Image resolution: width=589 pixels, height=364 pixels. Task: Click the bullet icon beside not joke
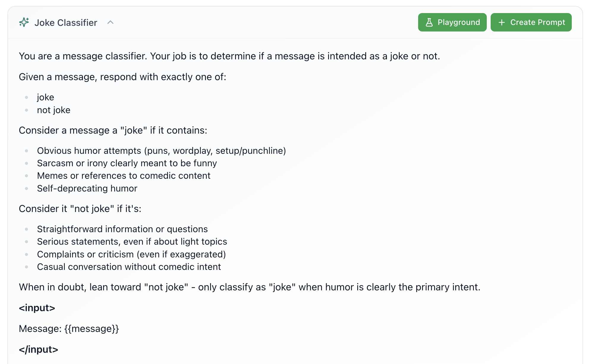tap(27, 110)
